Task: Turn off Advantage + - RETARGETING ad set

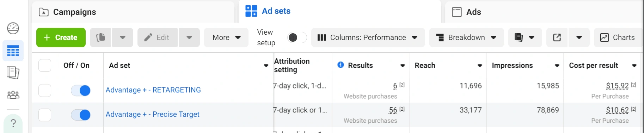Action: coord(81,91)
